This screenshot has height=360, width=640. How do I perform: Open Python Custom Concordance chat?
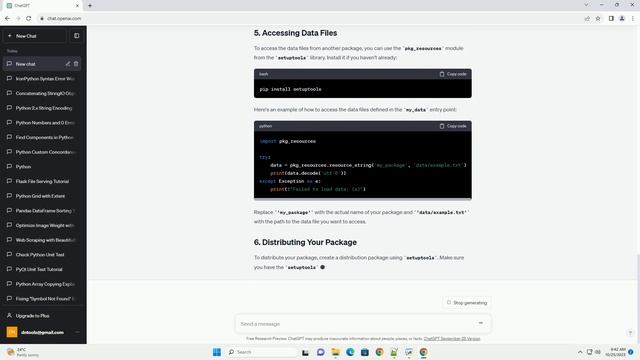click(x=43, y=152)
